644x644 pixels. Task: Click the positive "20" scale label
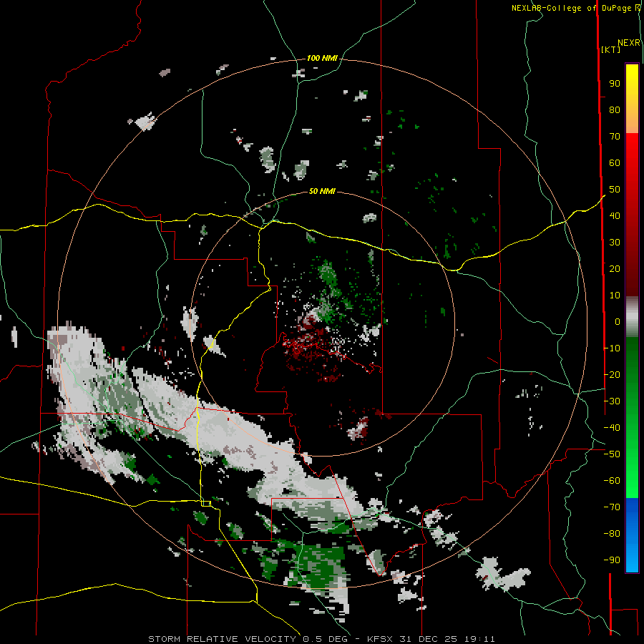point(615,269)
